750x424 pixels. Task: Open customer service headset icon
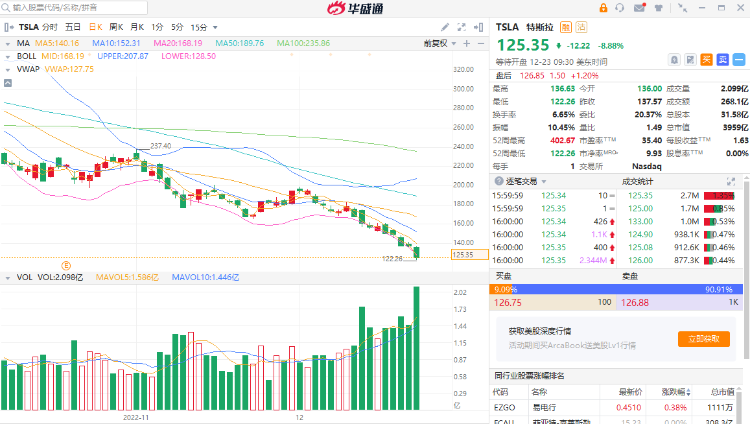[x=620, y=8]
